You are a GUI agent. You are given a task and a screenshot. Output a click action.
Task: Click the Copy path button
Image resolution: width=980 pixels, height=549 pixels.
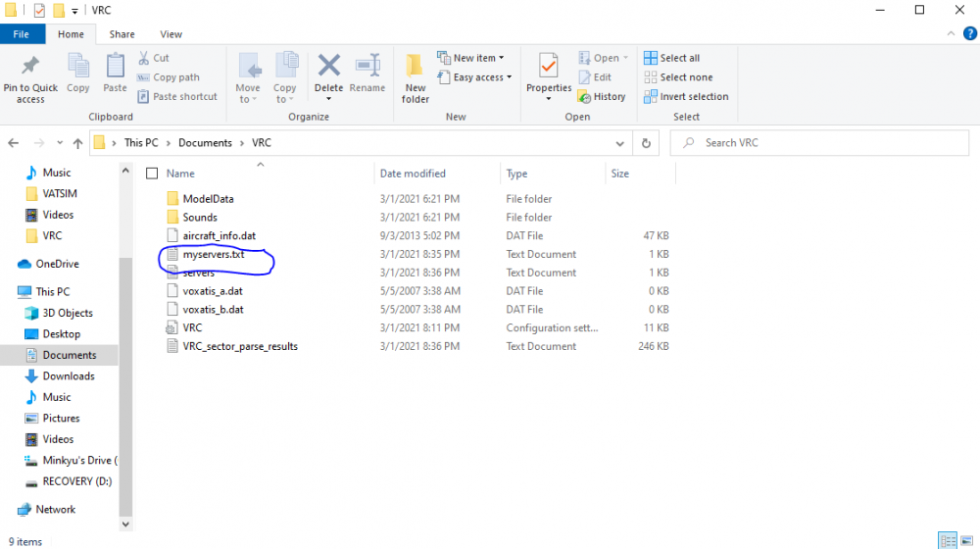[x=169, y=77]
